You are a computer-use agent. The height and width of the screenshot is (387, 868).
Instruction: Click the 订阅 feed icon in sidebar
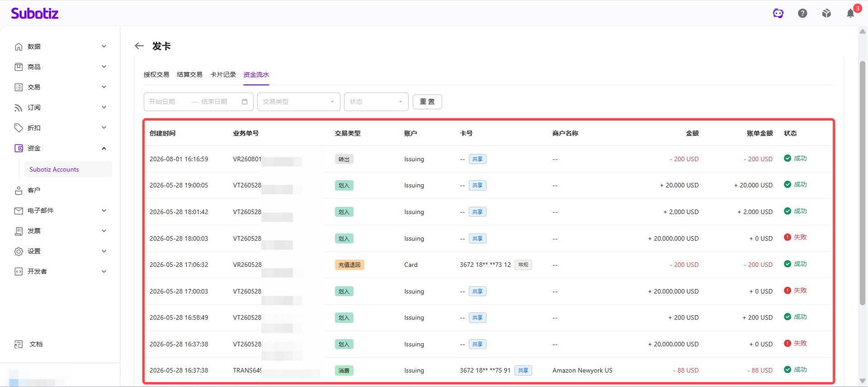(x=19, y=107)
